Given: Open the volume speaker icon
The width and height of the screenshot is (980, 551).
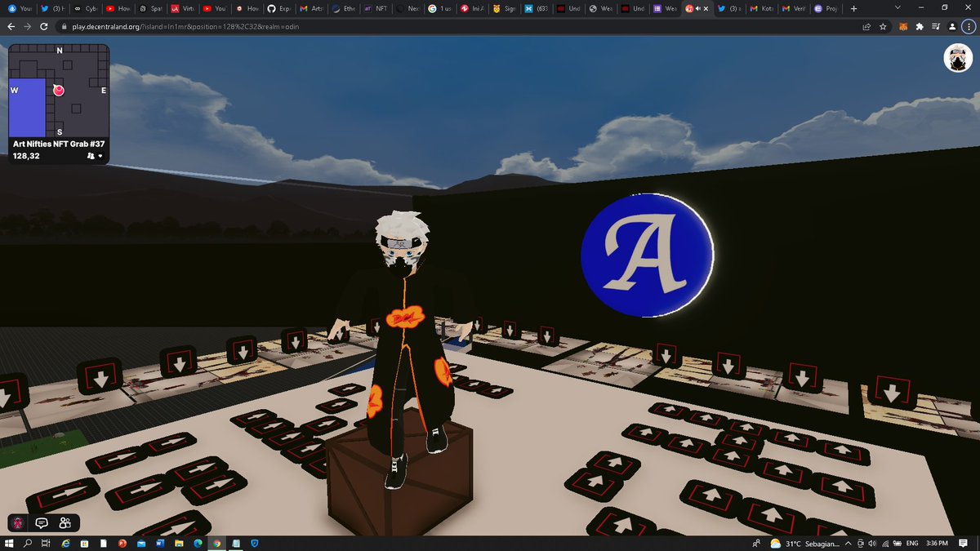Looking at the screenshot, I should pos(872,544).
